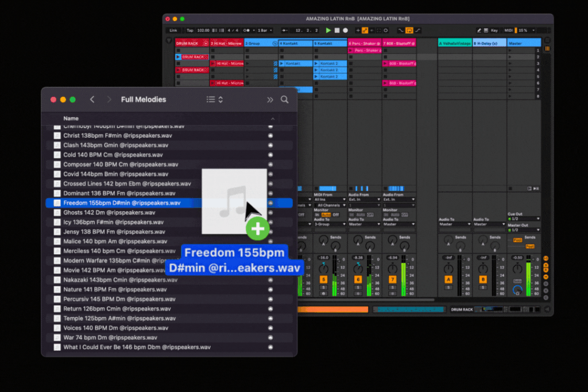The height and width of the screenshot is (392, 588).
Task: Toggle return track B activator
Action: click(x=482, y=279)
